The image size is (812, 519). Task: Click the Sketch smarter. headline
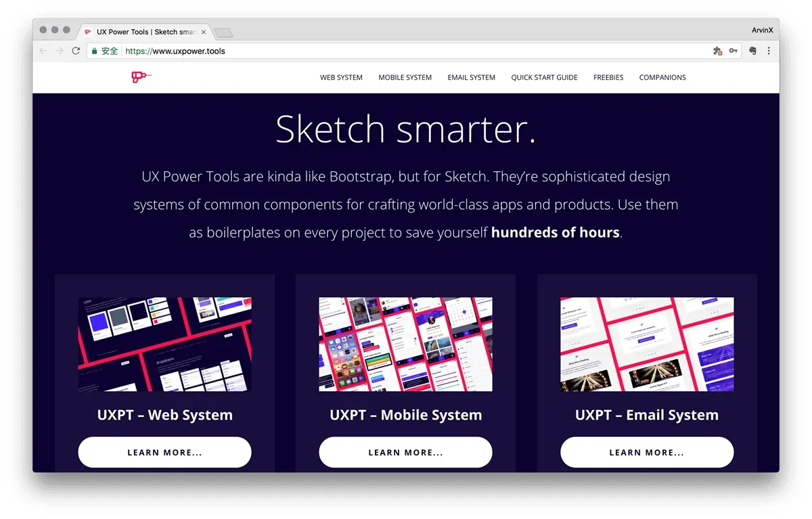coord(405,129)
